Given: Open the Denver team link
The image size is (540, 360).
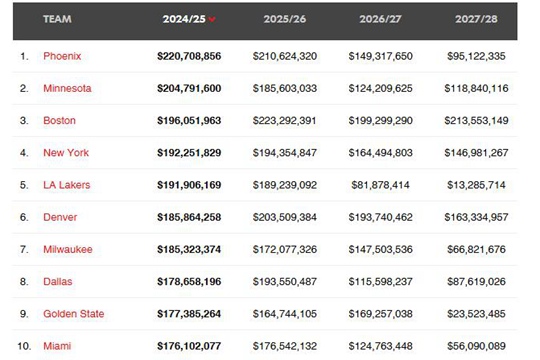Looking at the screenshot, I should click(x=60, y=217).
